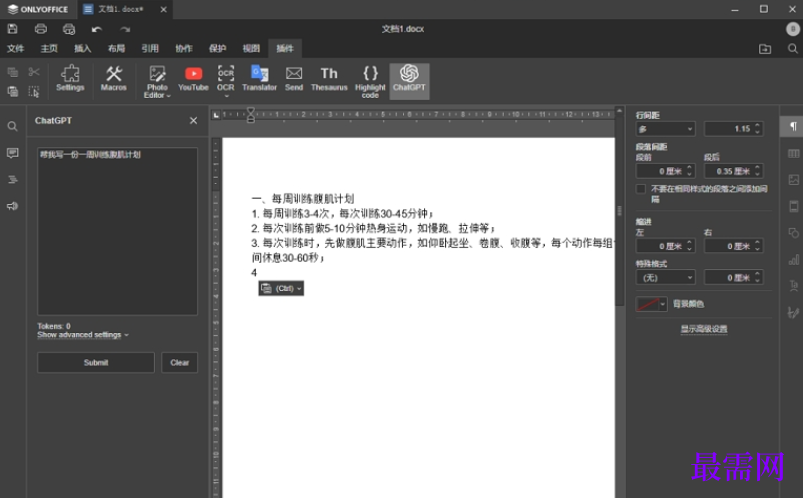Click the left indent value field
Screen dimensions: 803x498
tap(661, 246)
